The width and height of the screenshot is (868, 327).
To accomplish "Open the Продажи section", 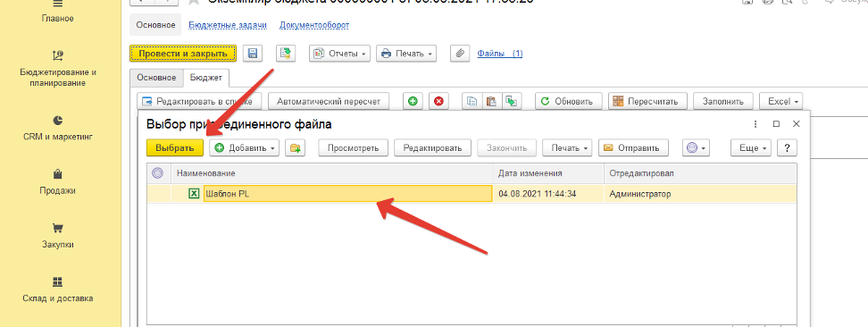I will [x=57, y=182].
